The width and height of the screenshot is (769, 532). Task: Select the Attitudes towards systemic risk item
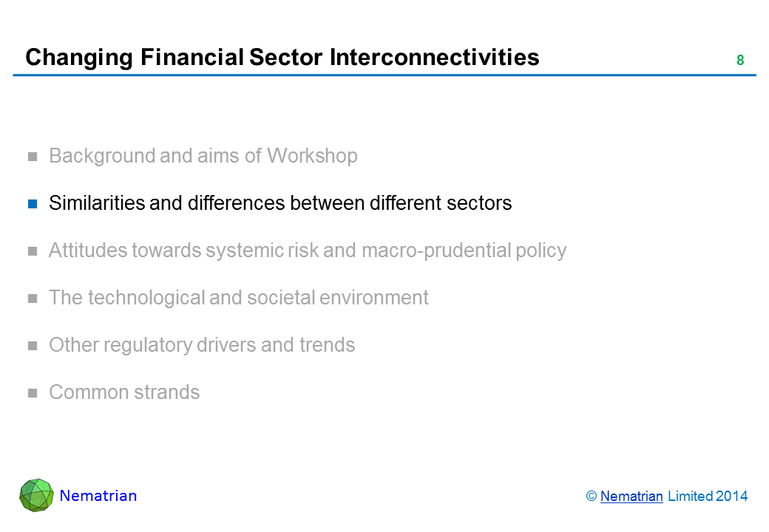pyautogui.click(x=308, y=250)
